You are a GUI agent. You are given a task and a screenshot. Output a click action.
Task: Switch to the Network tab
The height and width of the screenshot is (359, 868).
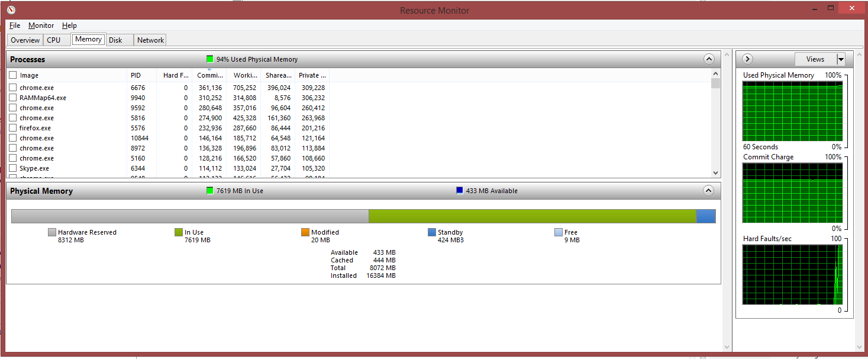[x=150, y=40]
